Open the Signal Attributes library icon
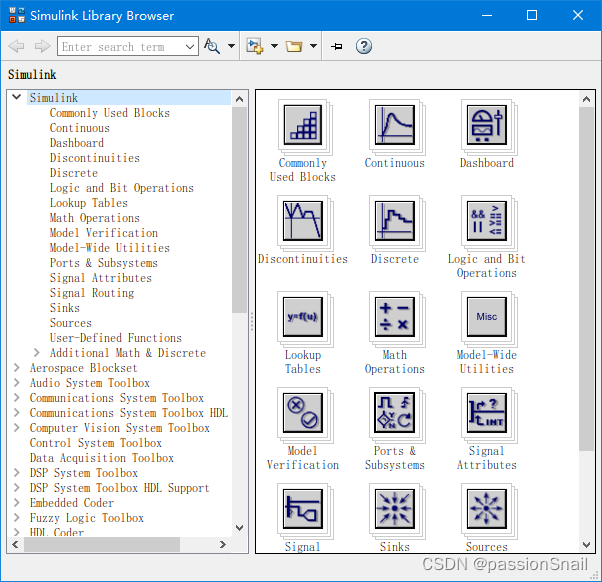The width and height of the screenshot is (602, 582). pos(487,413)
